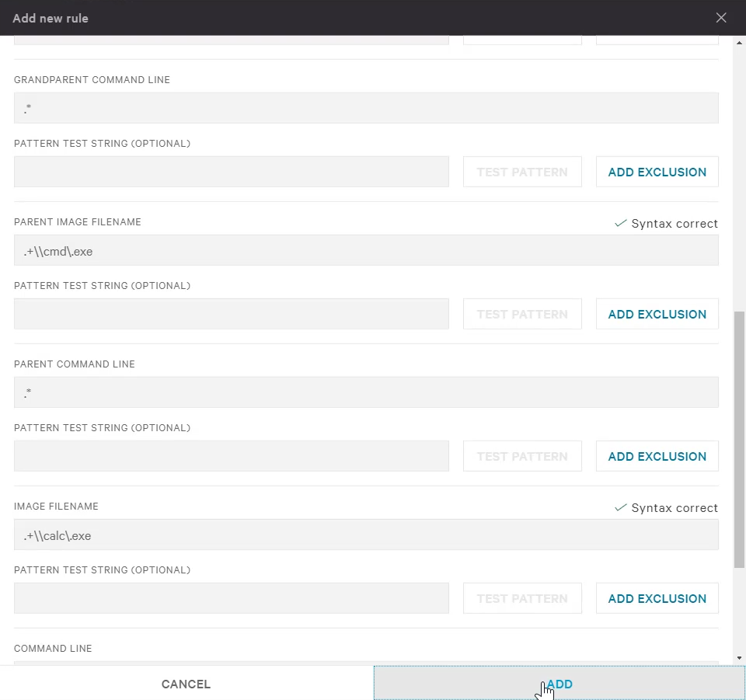This screenshot has height=700, width=746.
Task: Click the vertical scrollbar thumb
Action: coord(739,440)
